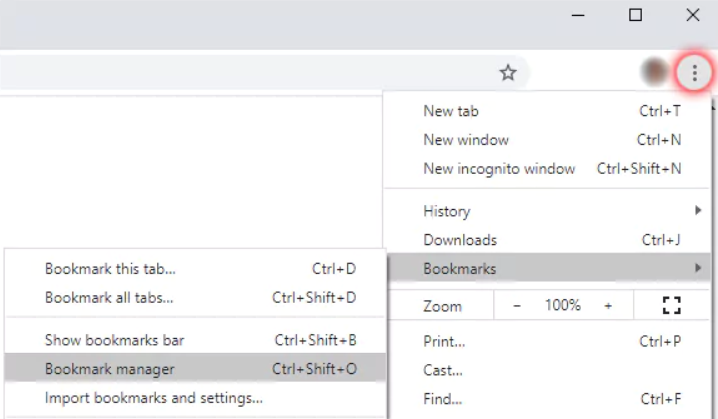Image resolution: width=718 pixels, height=419 pixels.
Task: Increase zoom with the plus button
Action: pos(608,305)
